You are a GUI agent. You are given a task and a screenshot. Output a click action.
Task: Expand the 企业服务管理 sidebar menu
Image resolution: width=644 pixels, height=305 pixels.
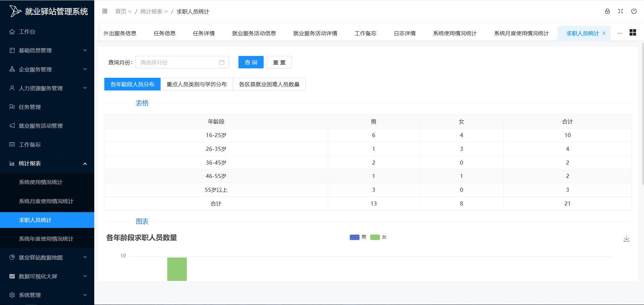(47, 69)
